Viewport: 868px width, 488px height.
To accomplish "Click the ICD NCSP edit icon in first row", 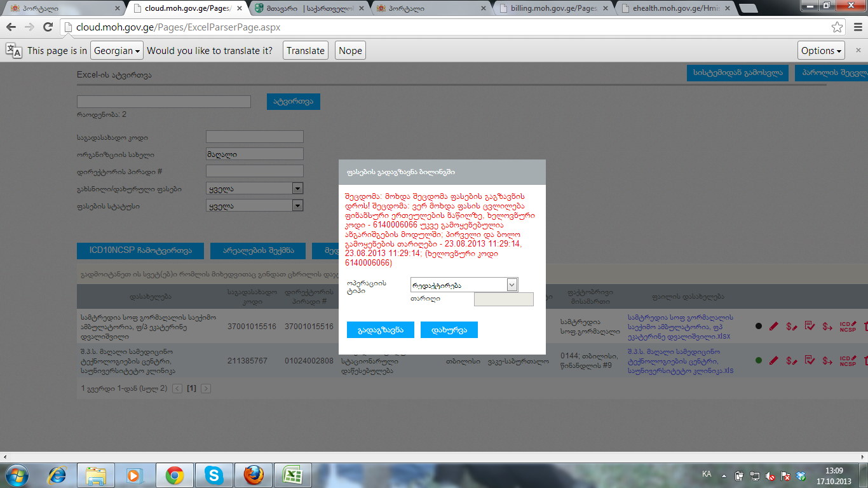I will (848, 326).
